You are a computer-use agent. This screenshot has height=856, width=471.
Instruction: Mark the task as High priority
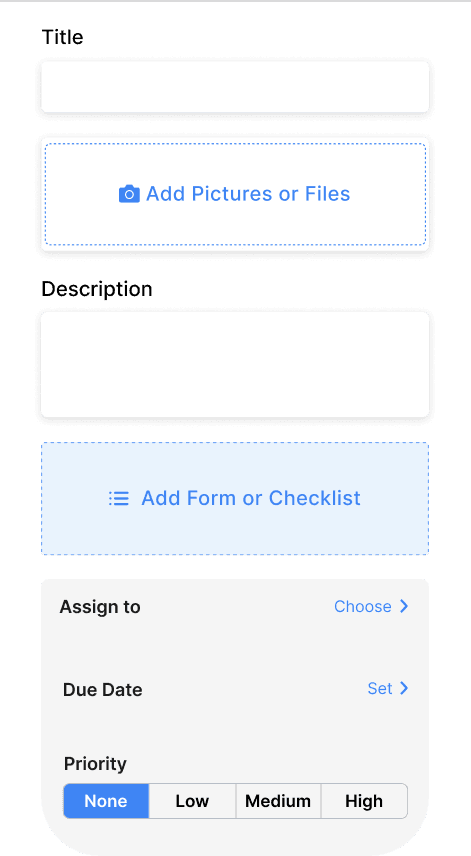click(364, 801)
